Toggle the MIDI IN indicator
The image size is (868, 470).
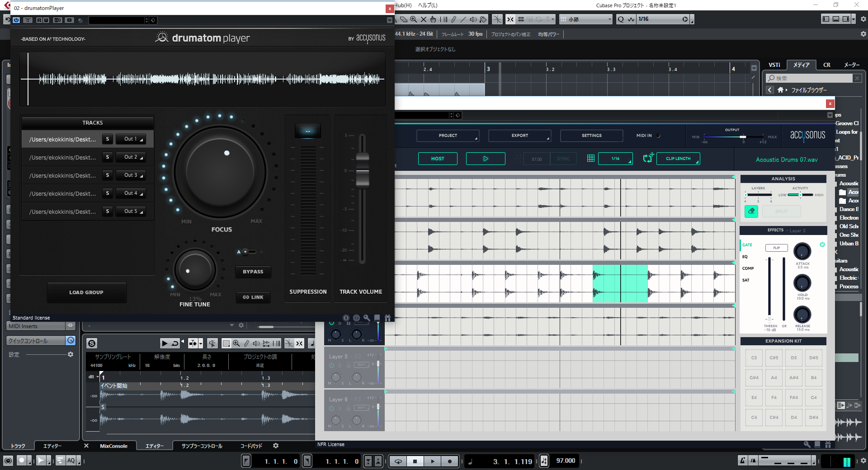658,136
